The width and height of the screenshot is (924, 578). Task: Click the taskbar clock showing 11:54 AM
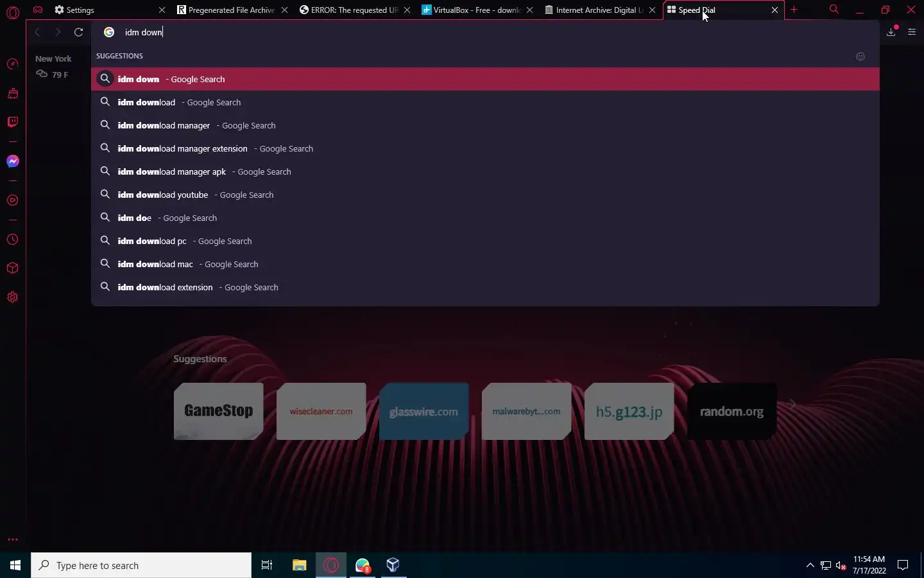(x=869, y=565)
